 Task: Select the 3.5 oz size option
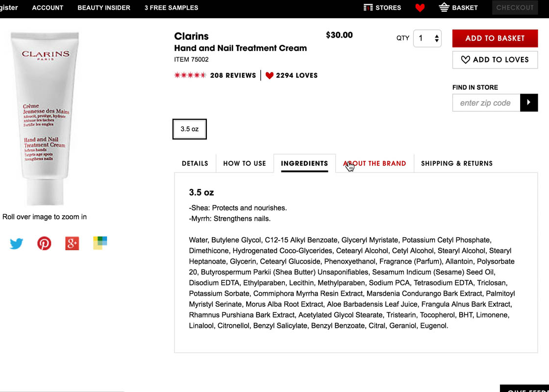[189, 129]
